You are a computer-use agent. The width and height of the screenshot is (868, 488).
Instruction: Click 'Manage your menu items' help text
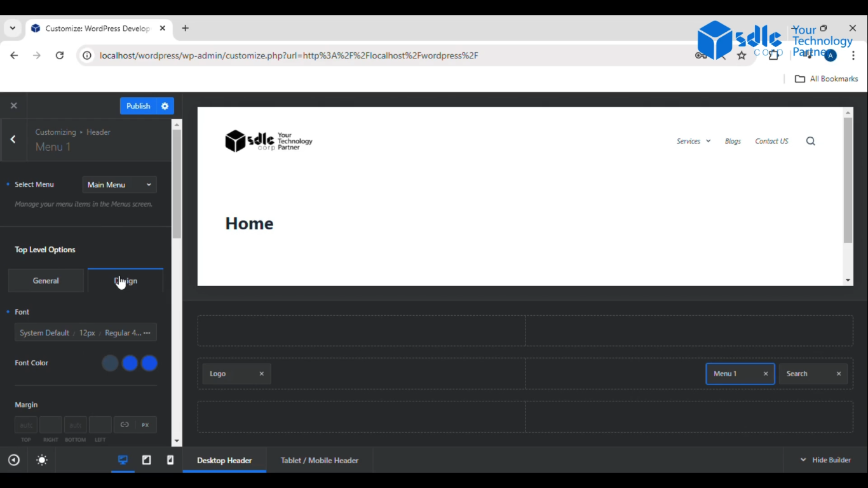(x=83, y=204)
